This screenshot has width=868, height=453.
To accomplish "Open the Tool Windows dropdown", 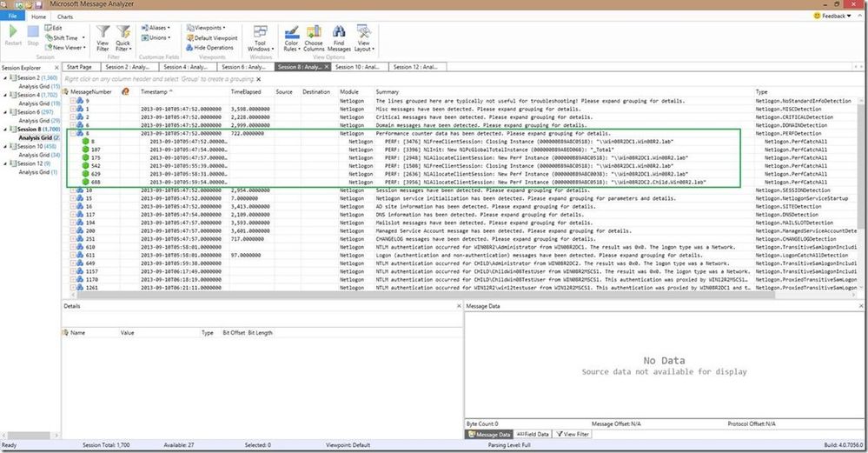I will tap(260, 38).
